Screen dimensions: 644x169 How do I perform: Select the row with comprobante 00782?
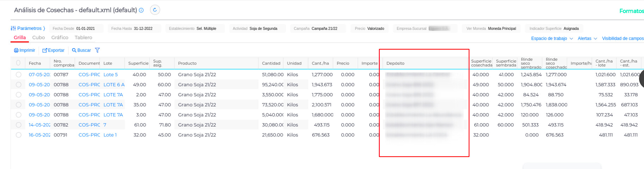click(x=19, y=125)
